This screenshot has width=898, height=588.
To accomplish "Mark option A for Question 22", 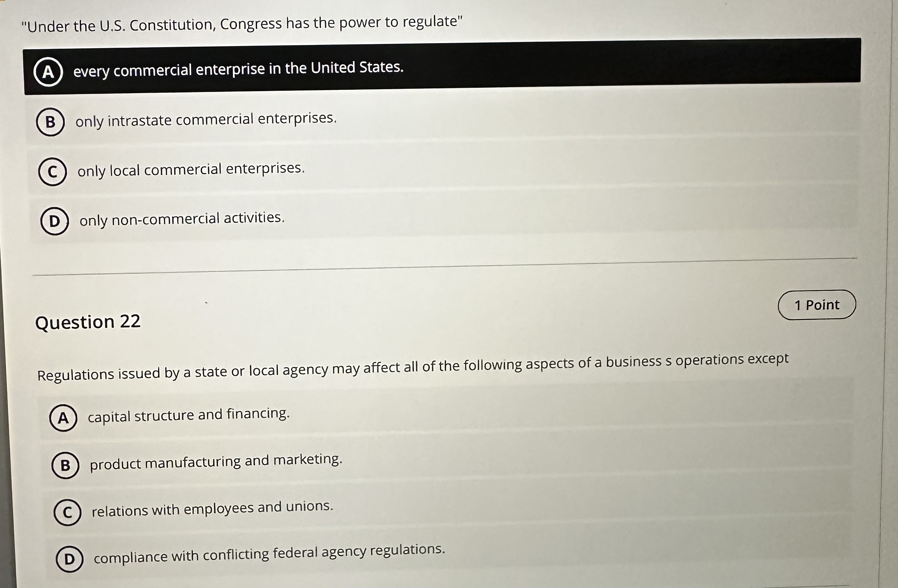I will (63, 418).
